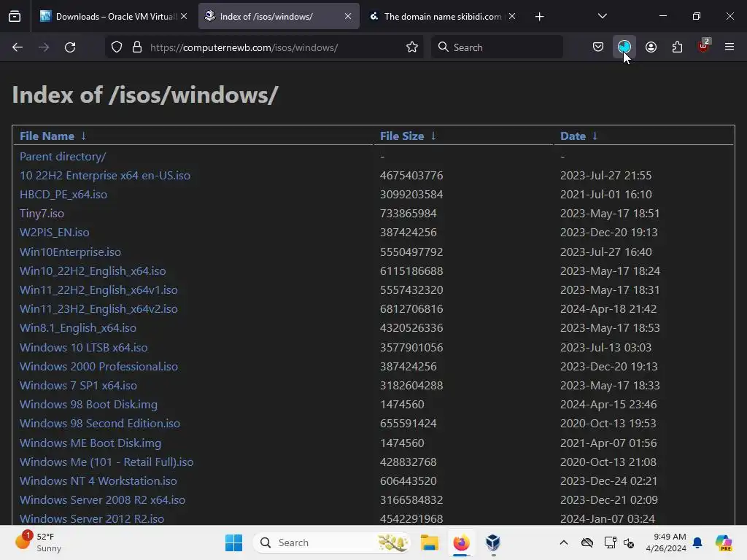This screenshot has width=747, height=560.
Task: Download Windows Me (101 - Retail Full).iso
Action: coord(107,462)
